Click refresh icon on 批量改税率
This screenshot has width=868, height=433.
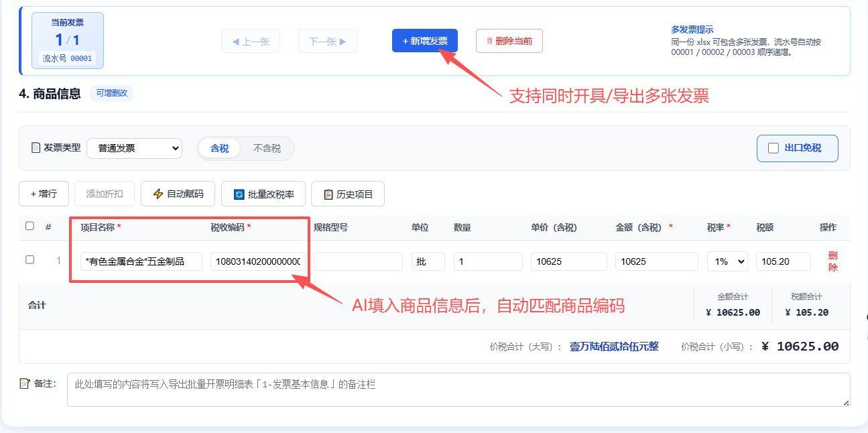239,194
